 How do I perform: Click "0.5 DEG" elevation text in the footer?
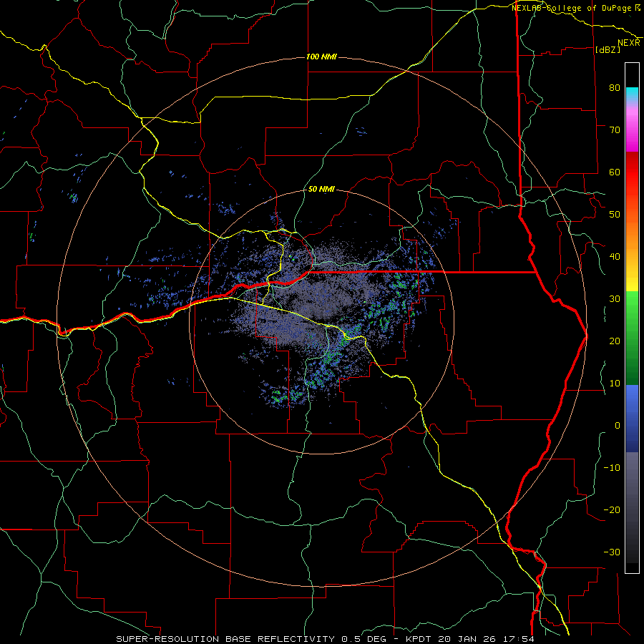(366, 639)
